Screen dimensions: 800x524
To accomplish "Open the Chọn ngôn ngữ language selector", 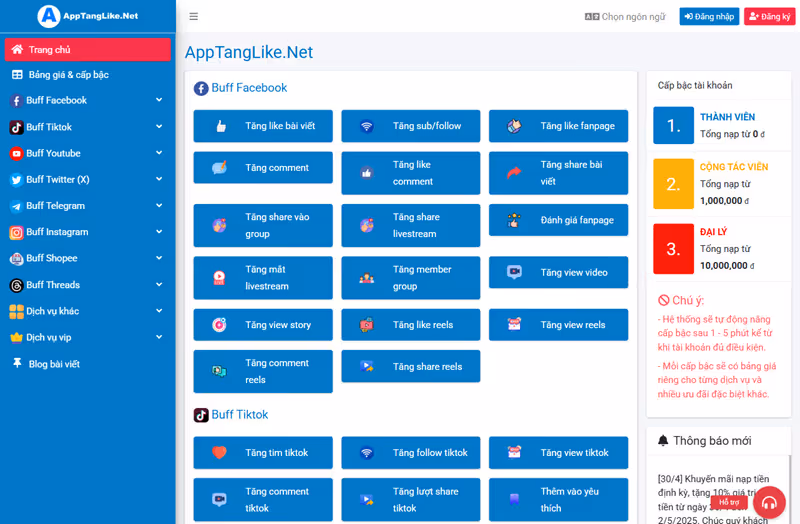I will [x=625, y=17].
